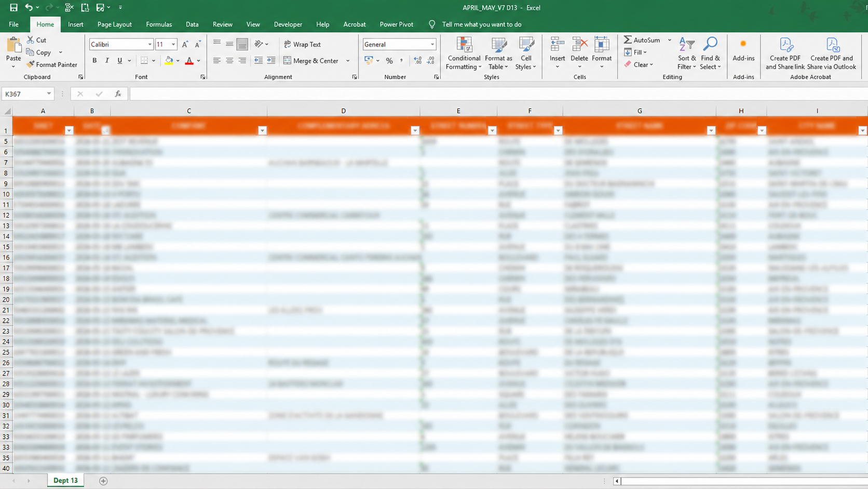
Task: Activate the Format Painter brush
Action: [x=52, y=64]
